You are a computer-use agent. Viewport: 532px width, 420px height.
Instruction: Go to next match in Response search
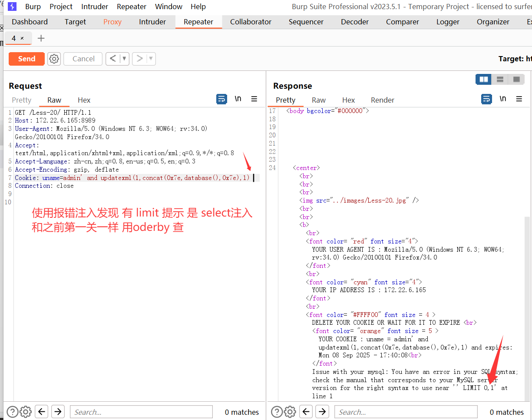(x=322, y=411)
